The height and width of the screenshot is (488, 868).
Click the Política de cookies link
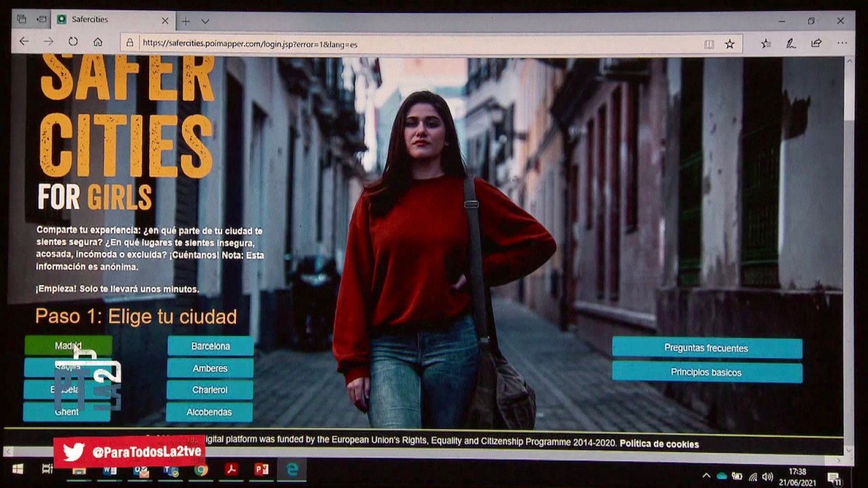(658, 442)
